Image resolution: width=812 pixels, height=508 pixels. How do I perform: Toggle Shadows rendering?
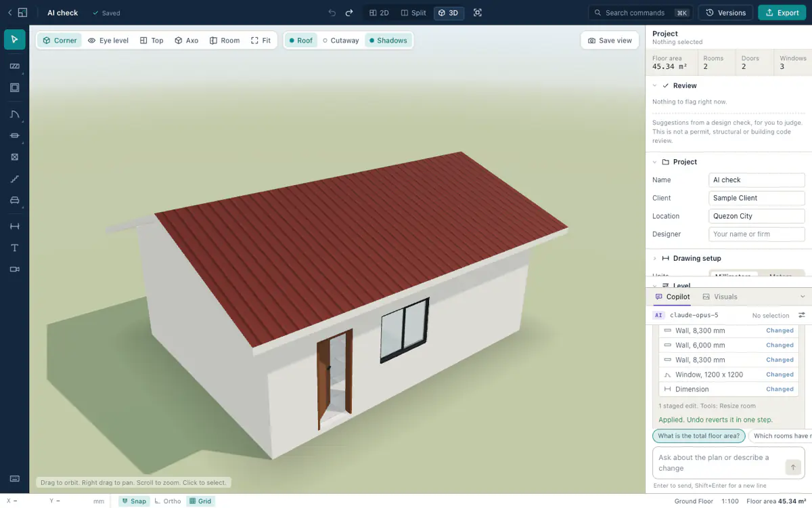(x=388, y=41)
